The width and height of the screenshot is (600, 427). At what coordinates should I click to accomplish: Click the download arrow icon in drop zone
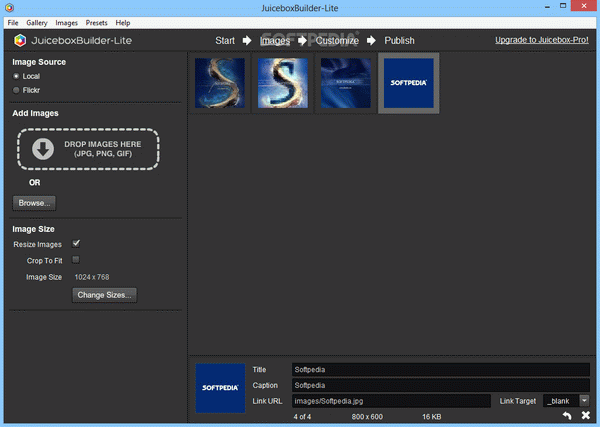(43, 149)
